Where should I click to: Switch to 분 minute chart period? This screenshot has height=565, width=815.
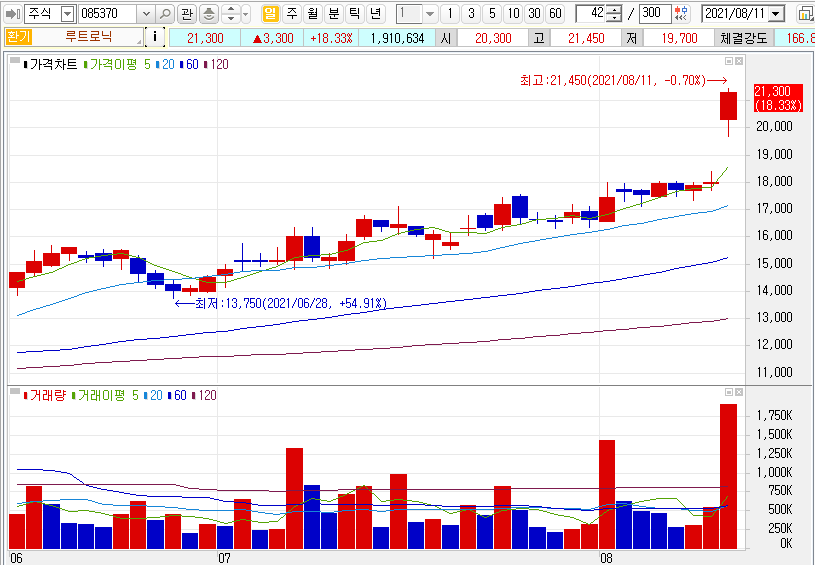pos(333,14)
